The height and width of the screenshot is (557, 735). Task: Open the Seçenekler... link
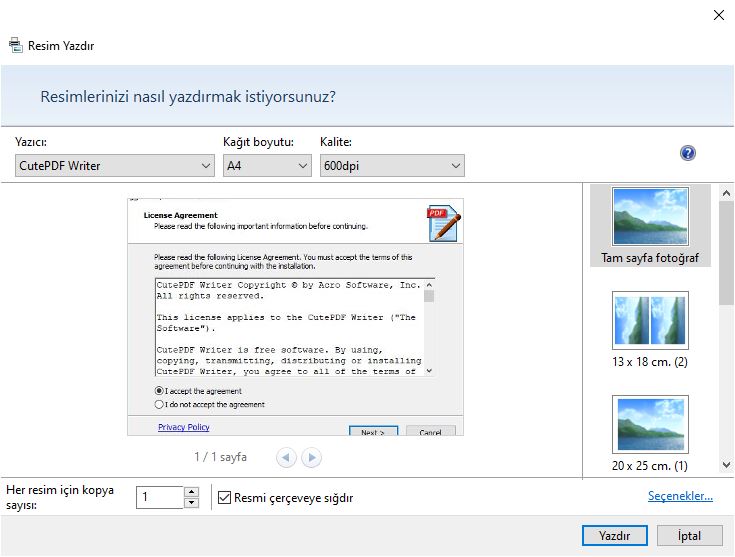(x=680, y=496)
